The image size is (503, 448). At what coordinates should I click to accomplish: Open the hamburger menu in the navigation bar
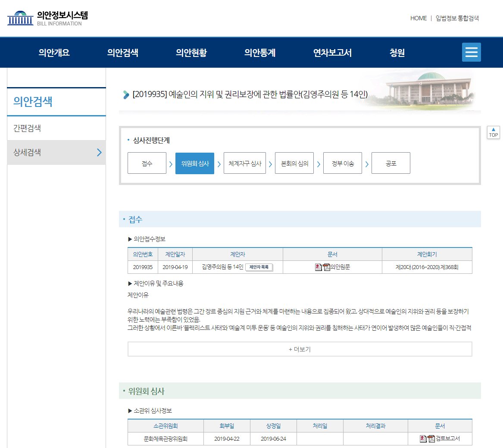(x=471, y=52)
